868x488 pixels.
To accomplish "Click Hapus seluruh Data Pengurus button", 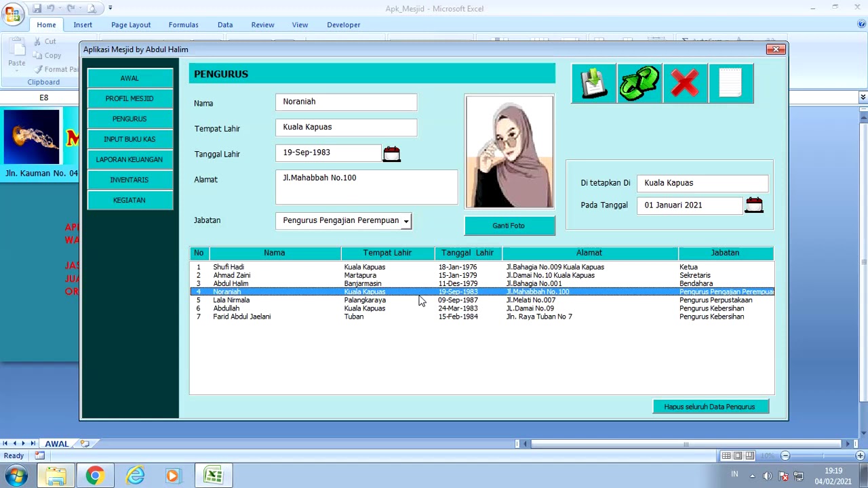I will click(710, 407).
